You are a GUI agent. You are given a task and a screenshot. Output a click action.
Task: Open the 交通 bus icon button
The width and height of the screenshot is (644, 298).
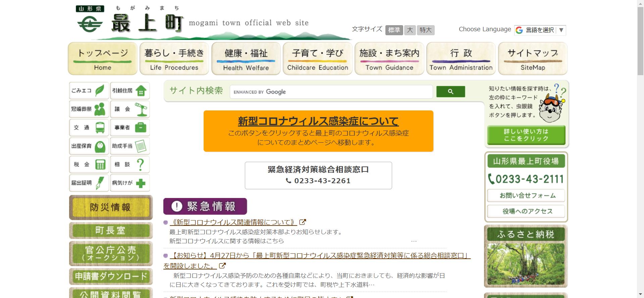point(89,128)
